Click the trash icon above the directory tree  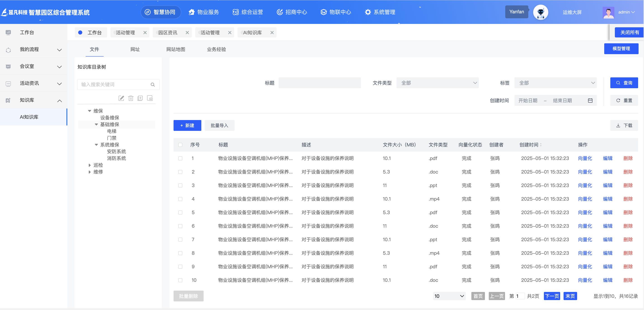pos(131,98)
